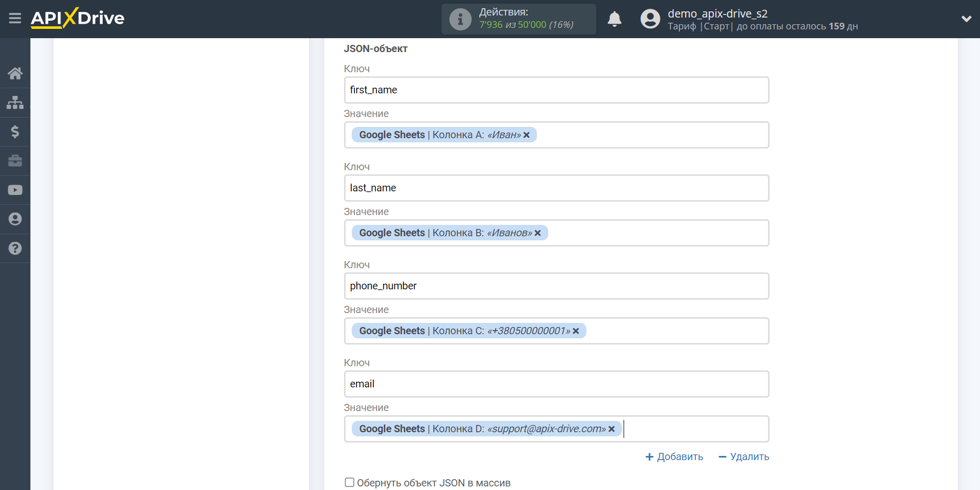Select the Google Sheets Колонка A tag

pyautogui.click(x=444, y=135)
